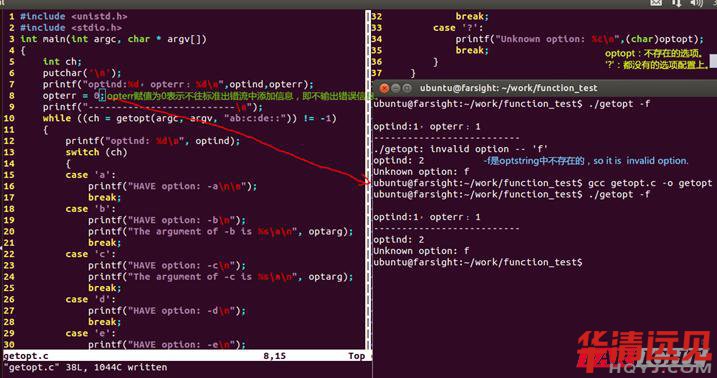Screen dimensions: 717x378
Task: Click the 8,15 cursor position in status bar
Action: tap(274, 356)
